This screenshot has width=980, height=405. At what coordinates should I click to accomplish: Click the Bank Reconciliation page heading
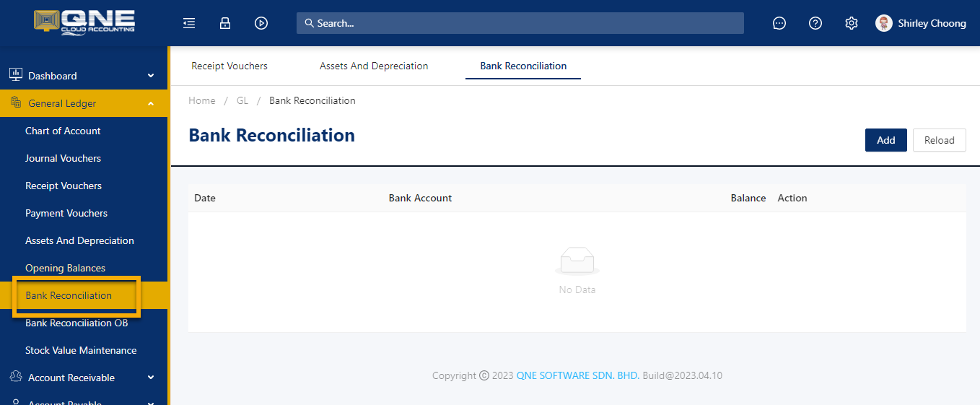point(271,135)
